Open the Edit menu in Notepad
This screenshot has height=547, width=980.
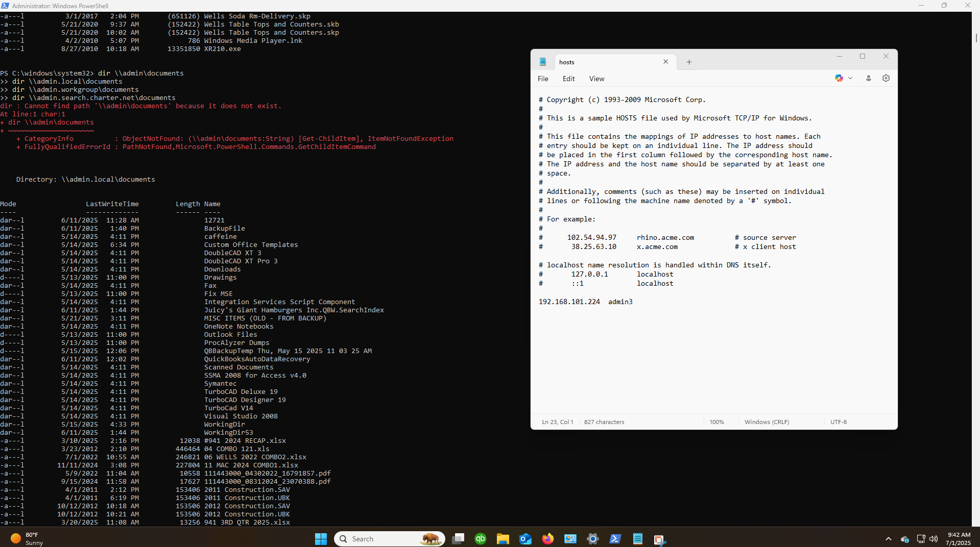pos(568,79)
